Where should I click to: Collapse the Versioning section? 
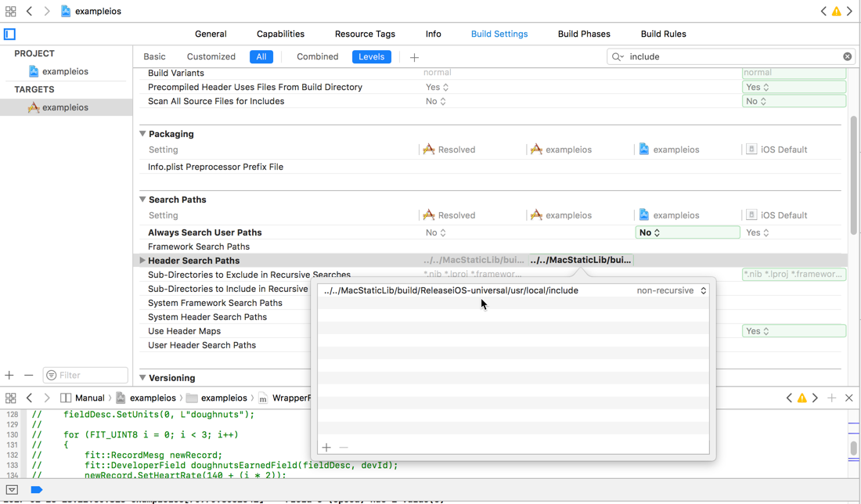142,378
